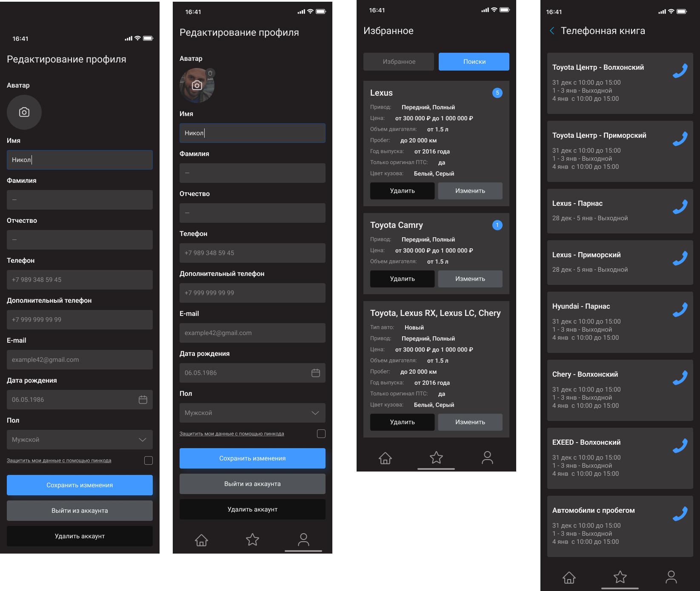
Task: Go to Home from the Телефонная книга screen
Action: point(569,577)
